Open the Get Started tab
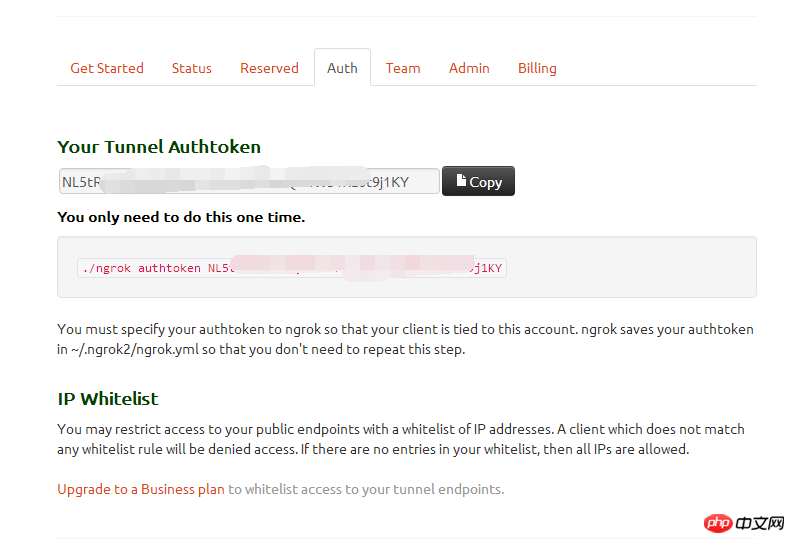The height and width of the screenshot is (543, 795). pos(107,68)
